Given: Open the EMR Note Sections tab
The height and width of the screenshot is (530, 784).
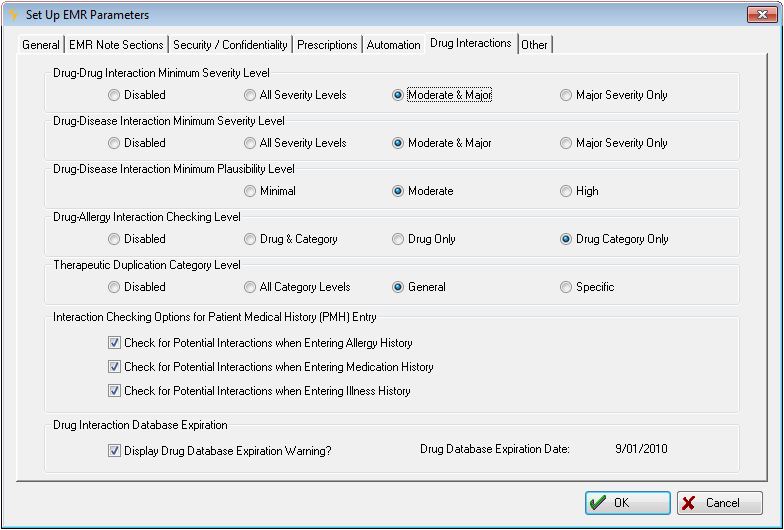Looking at the screenshot, I should [116, 45].
